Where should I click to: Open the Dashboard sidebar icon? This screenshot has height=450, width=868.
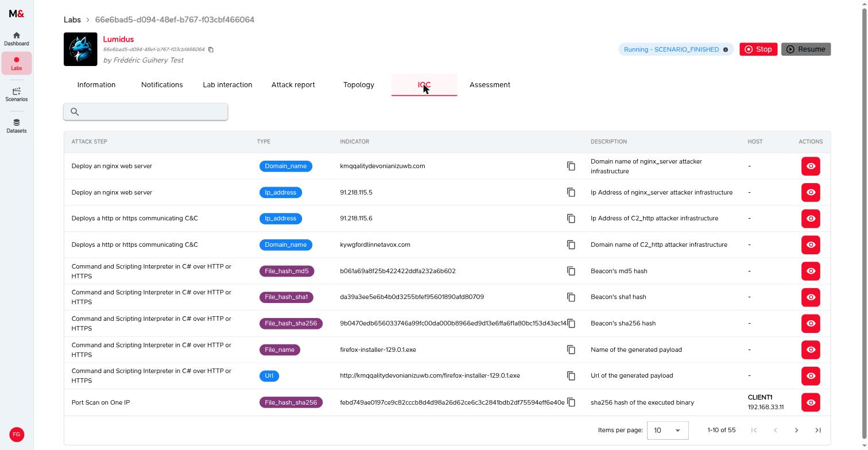(16, 39)
